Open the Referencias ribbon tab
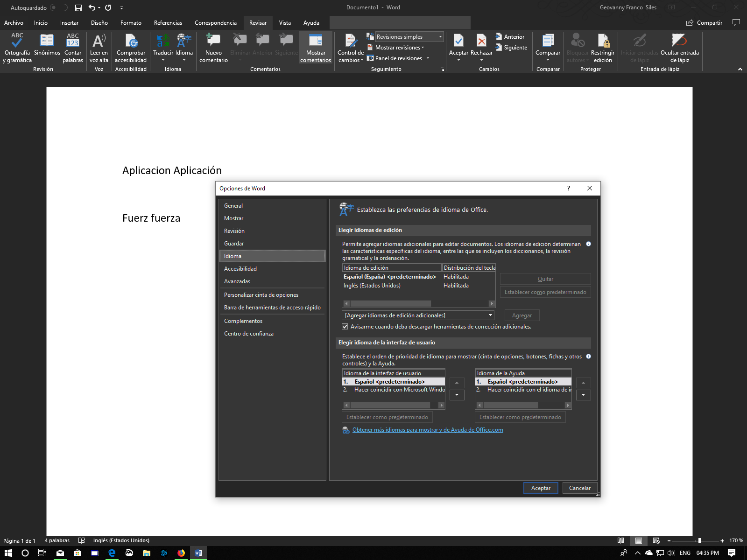The image size is (747, 560). coord(168,22)
